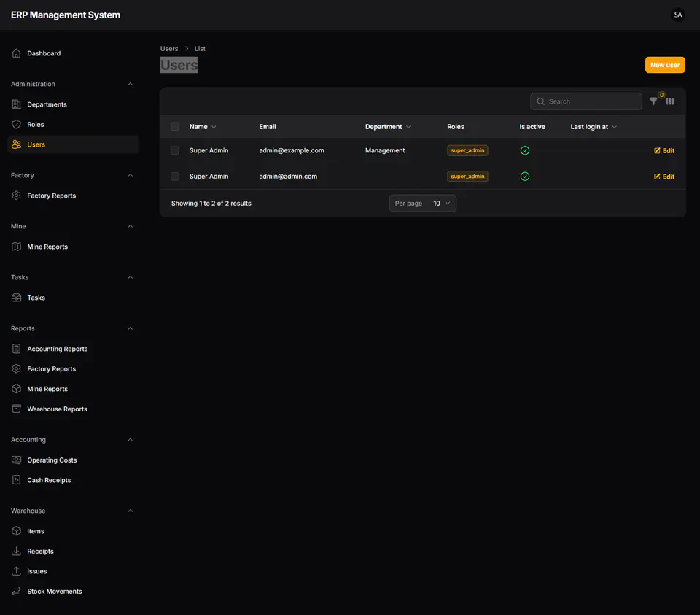Image resolution: width=700 pixels, height=615 pixels.
Task: Collapse the Accounting sidebar group
Action: click(x=131, y=439)
